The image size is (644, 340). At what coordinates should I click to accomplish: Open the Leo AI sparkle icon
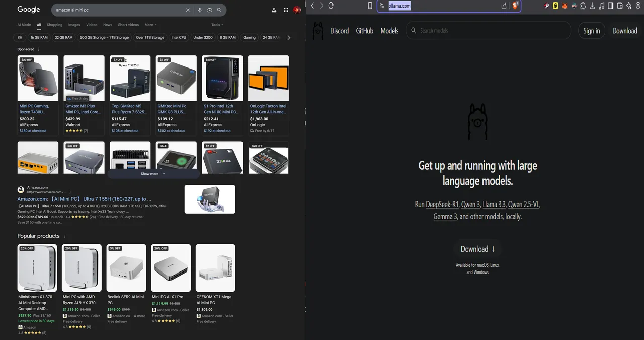[629, 6]
